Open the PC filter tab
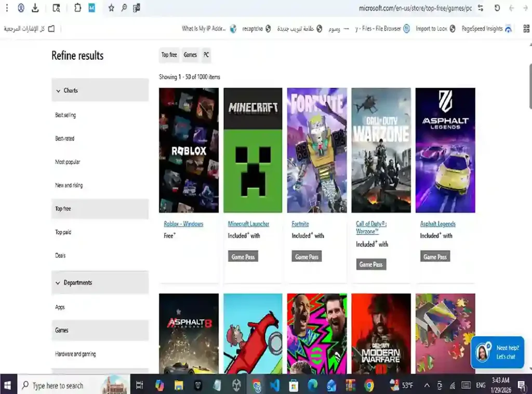 [205, 55]
